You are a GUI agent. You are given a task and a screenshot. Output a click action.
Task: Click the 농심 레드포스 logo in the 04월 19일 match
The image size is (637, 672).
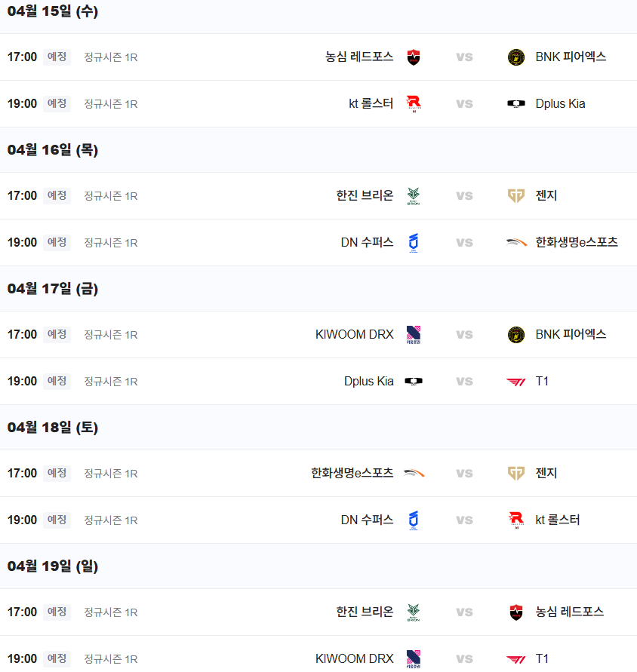pos(516,612)
